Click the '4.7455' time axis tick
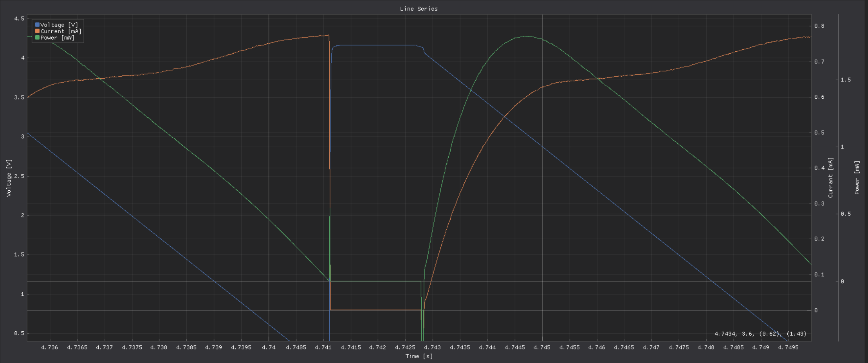 [570, 347]
